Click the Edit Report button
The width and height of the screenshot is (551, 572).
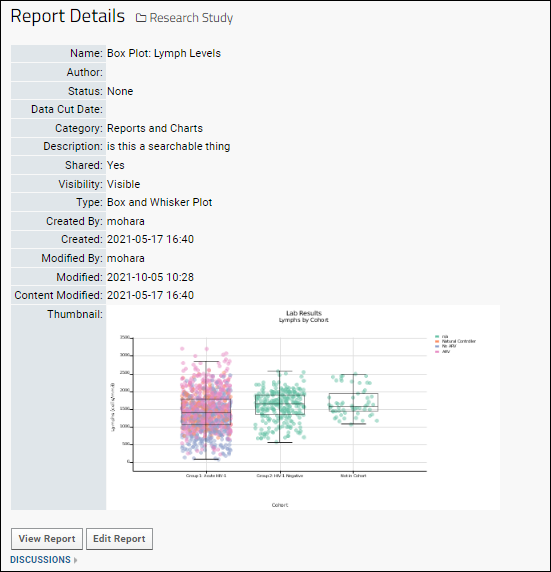[119, 539]
